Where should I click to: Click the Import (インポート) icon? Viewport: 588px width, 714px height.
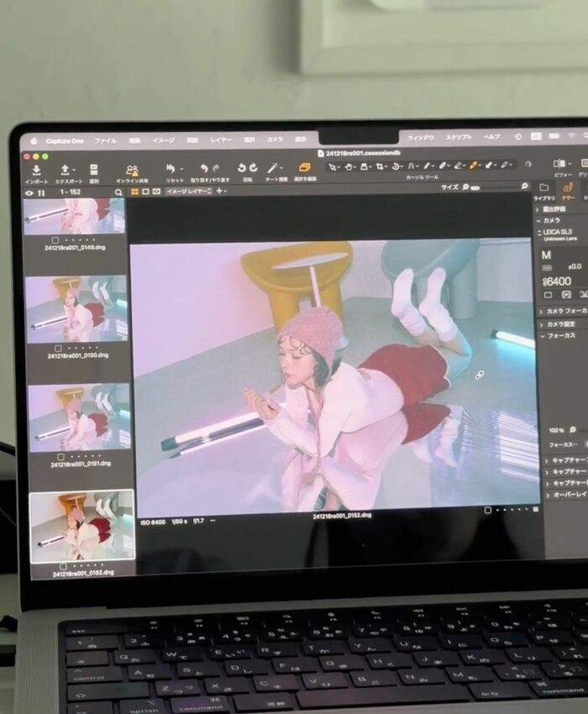tap(35, 170)
